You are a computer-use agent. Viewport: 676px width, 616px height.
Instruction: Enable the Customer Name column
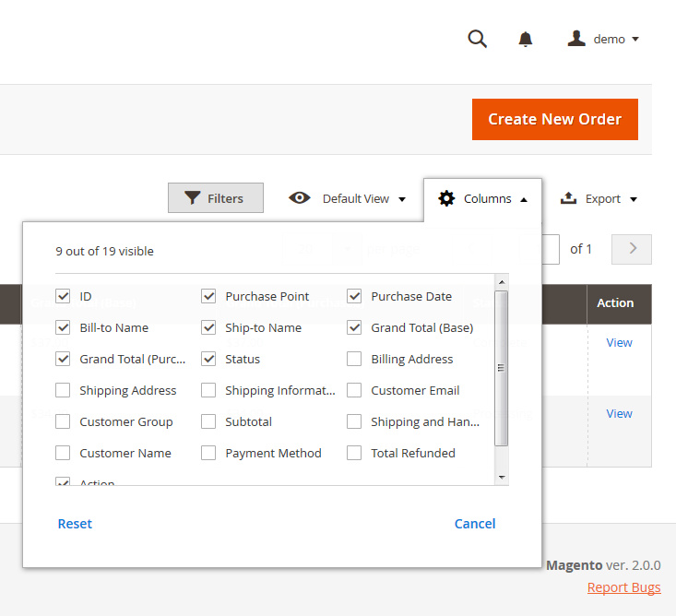(x=63, y=453)
